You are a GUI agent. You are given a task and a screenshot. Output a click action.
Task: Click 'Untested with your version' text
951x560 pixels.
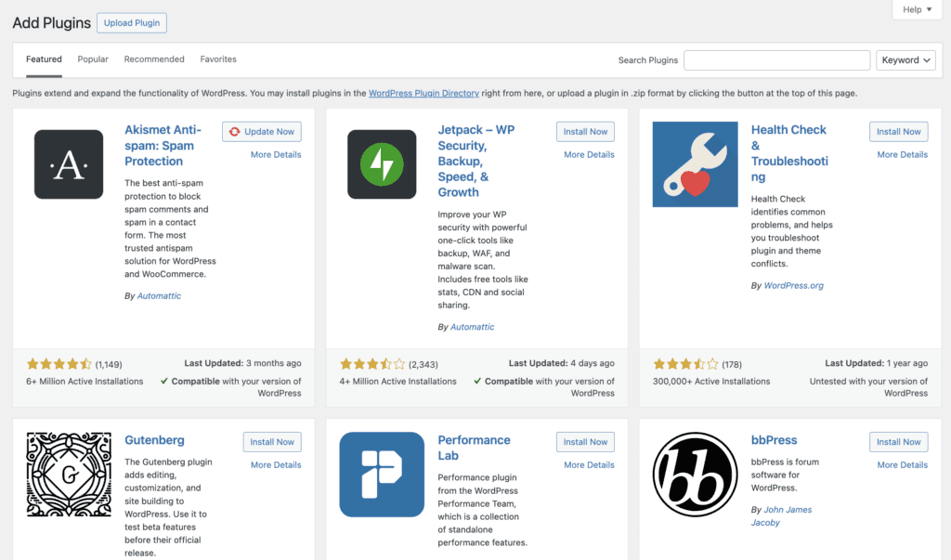click(868, 387)
